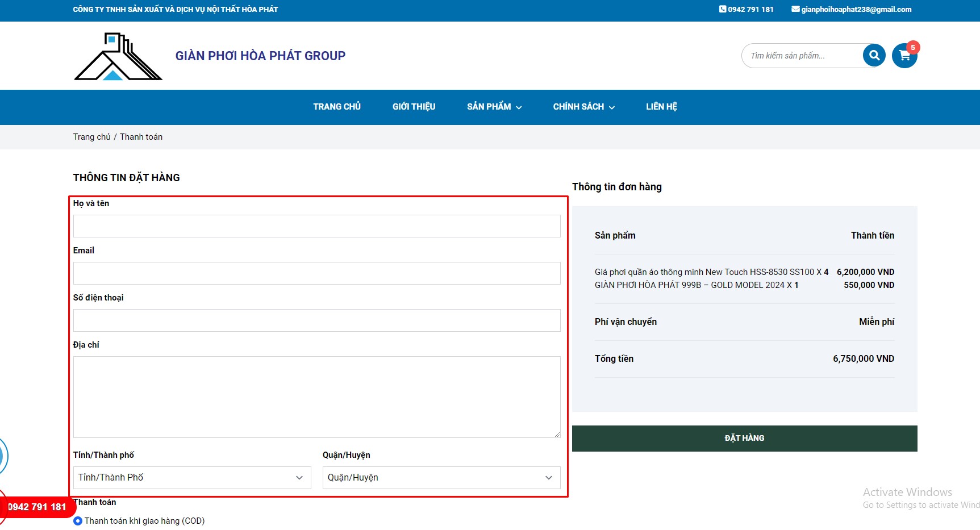
Task: Focus the Địa chỉ text area
Action: coord(316,397)
